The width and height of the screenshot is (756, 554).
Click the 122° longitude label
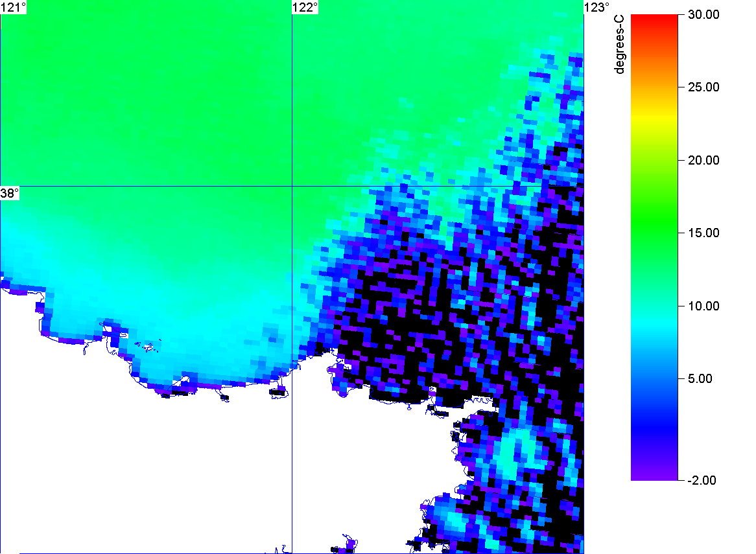(x=305, y=7)
